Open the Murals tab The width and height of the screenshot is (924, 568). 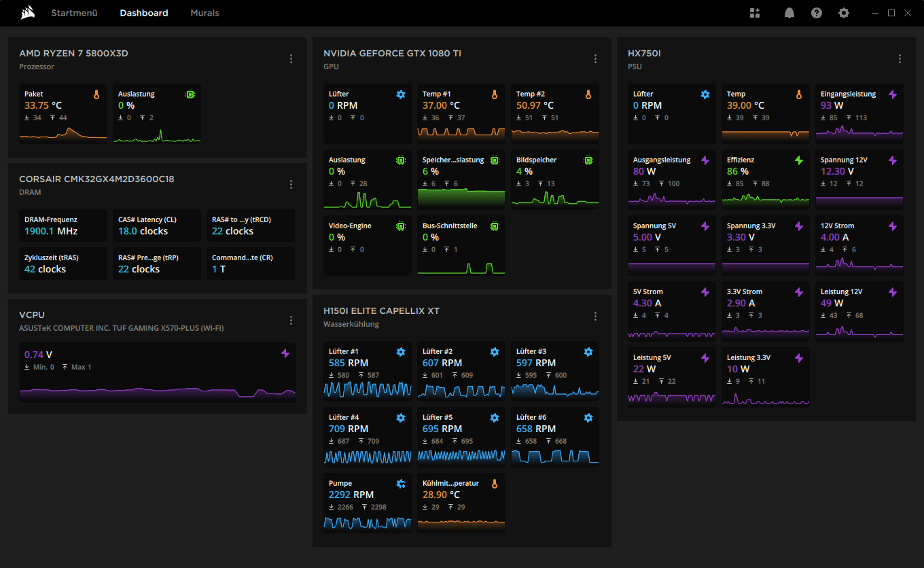click(205, 13)
